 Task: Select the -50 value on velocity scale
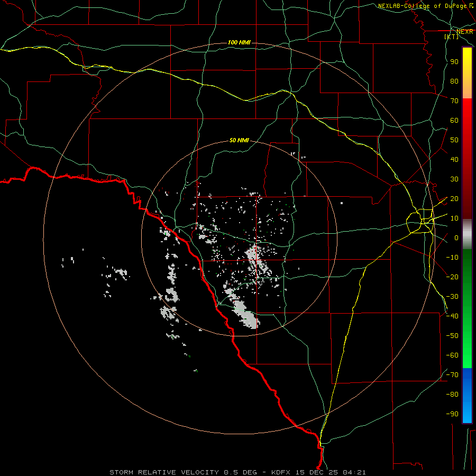tap(452, 336)
